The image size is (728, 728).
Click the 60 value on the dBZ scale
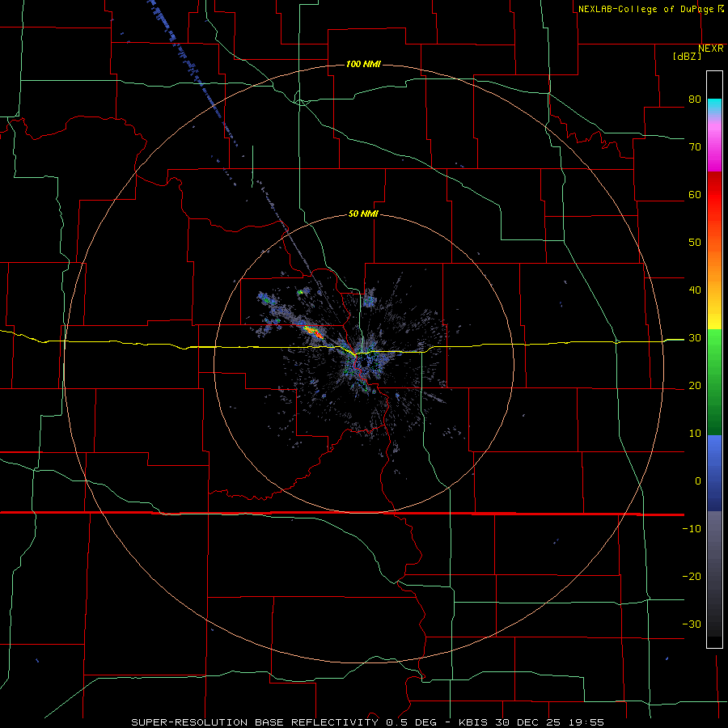pos(695,194)
